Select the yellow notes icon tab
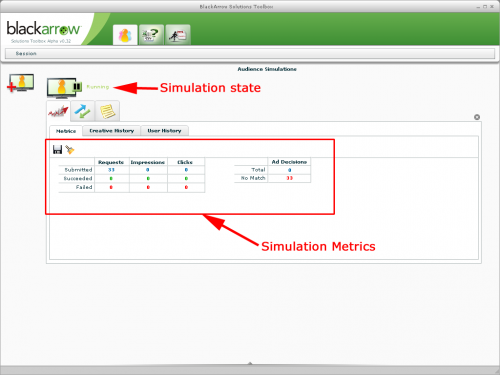This screenshot has width=500, height=375. pyautogui.click(x=107, y=111)
